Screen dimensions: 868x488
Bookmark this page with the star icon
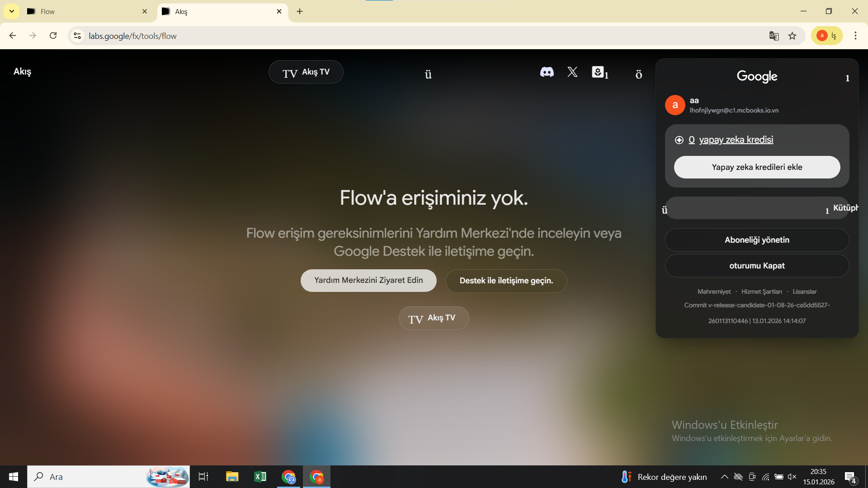[793, 36]
